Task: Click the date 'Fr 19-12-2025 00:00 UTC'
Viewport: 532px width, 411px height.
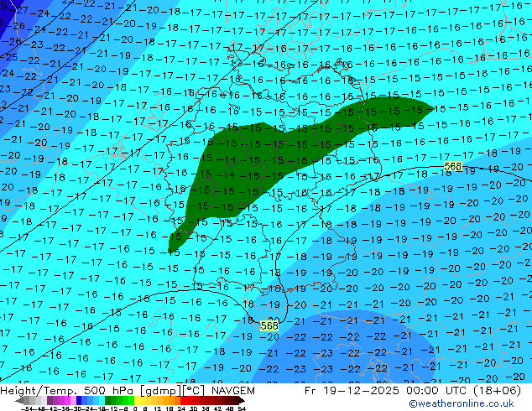Action: [x=386, y=391]
